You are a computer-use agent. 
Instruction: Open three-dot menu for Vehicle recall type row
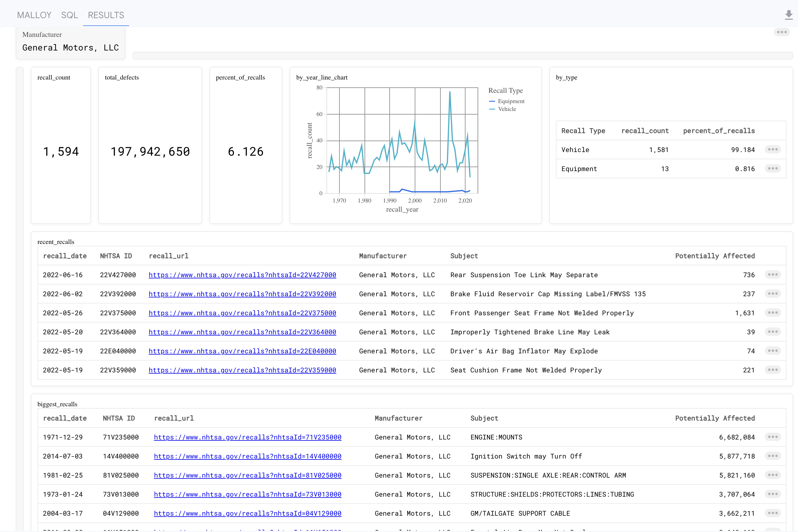[773, 150]
